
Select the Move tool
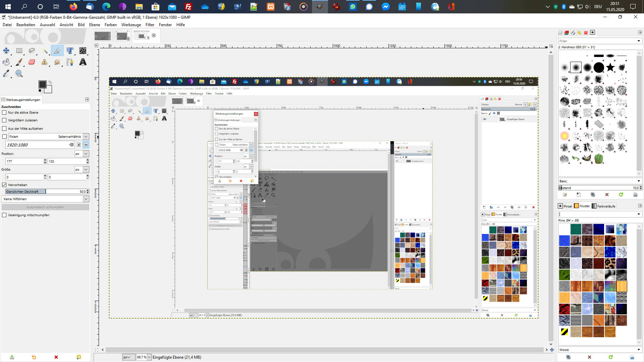[6, 51]
